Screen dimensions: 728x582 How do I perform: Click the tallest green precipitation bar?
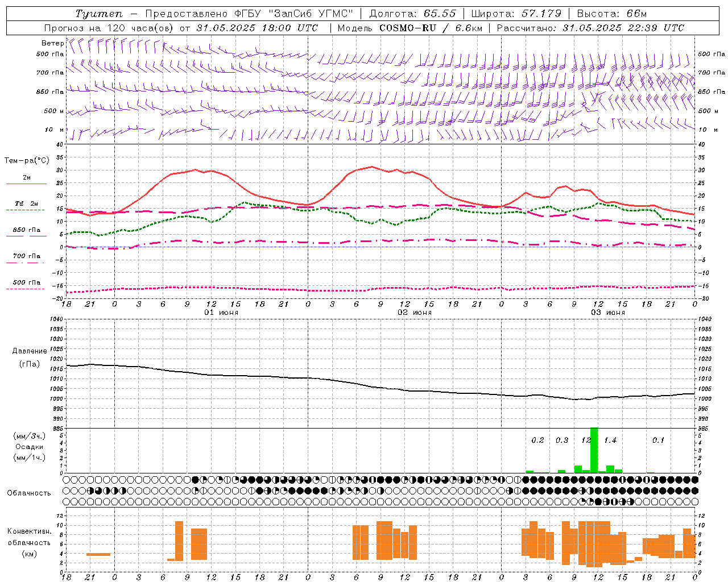[x=594, y=450]
